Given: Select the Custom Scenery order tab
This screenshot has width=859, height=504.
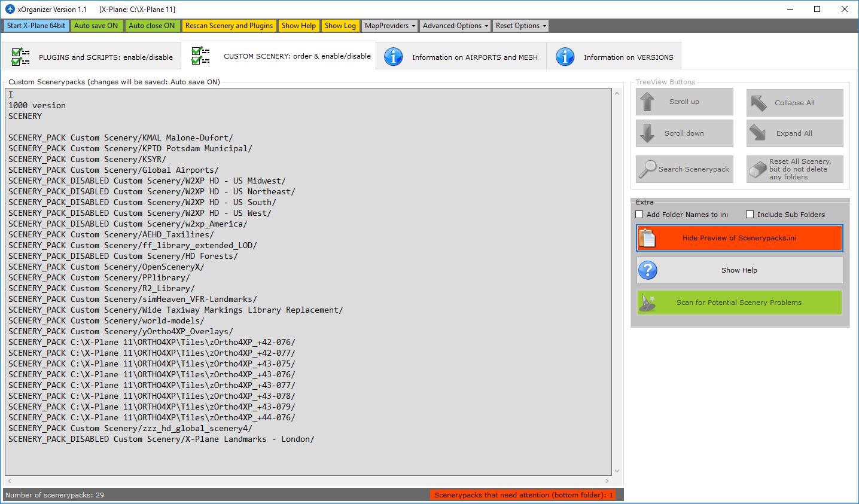Looking at the screenshot, I should (279, 56).
